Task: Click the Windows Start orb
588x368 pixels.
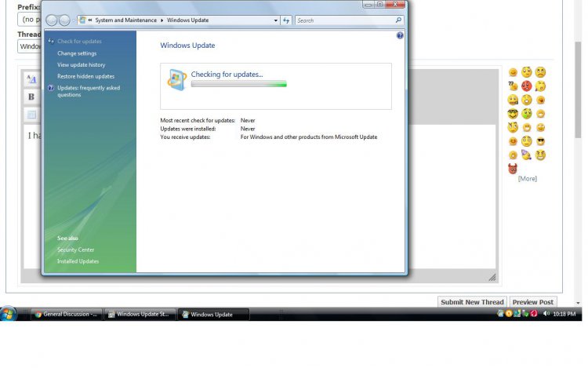Action: pos(8,314)
